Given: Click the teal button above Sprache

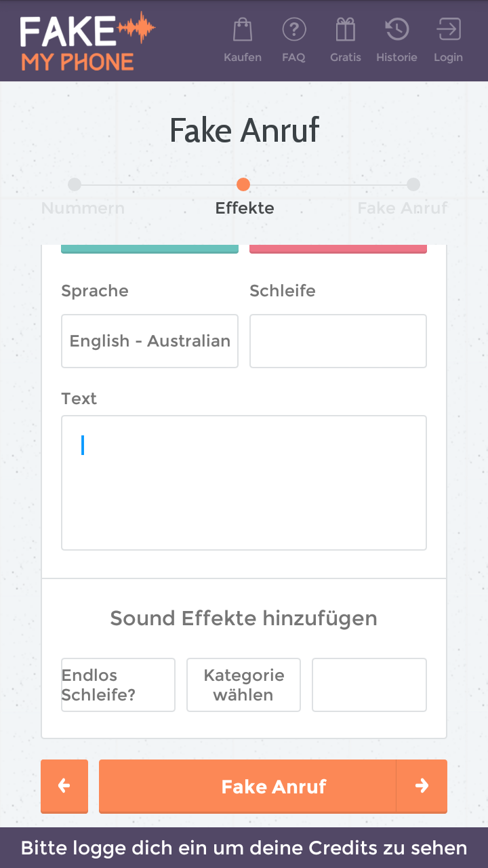Looking at the screenshot, I should click(x=150, y=248).
